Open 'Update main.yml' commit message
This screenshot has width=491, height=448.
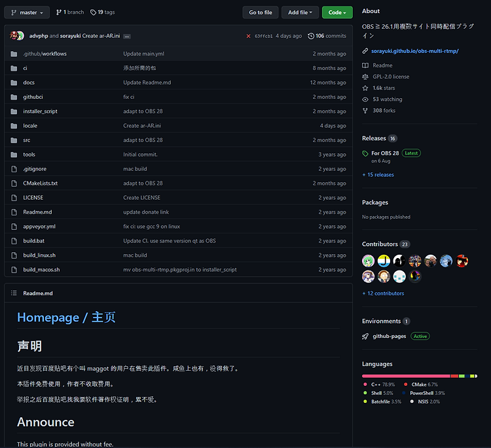[144, 54]
